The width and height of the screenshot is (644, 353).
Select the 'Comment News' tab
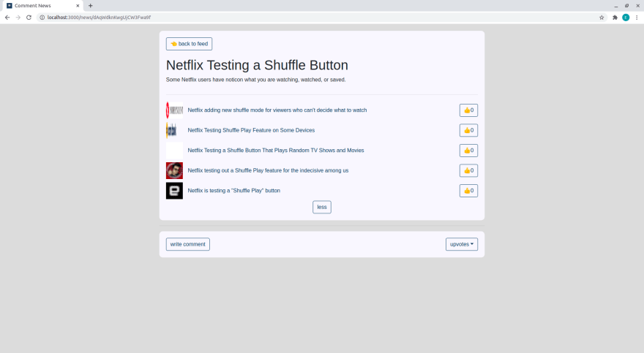[42, 6]
